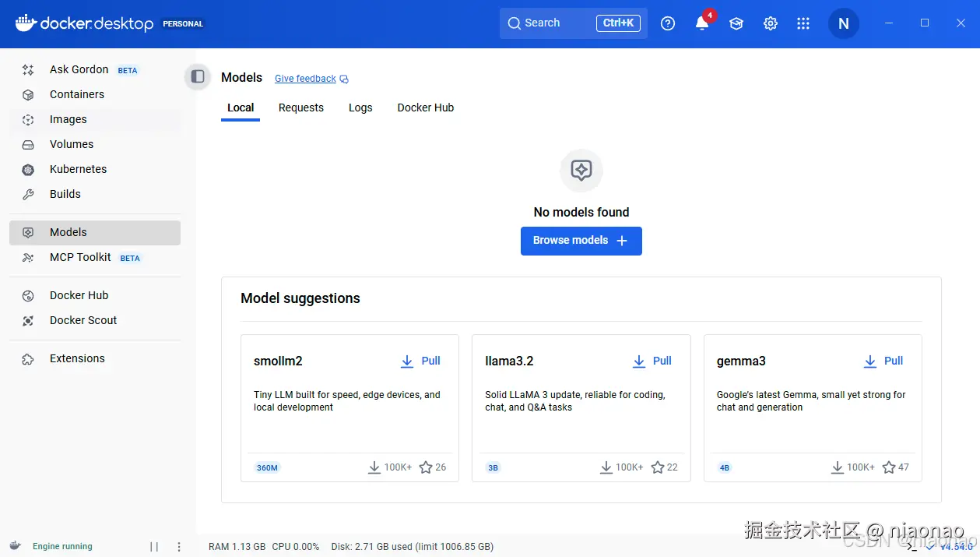Screen dimensions: 980x557
Task: Open Docker Hub from the sidebar
Action: pyautogui.click(x=95, y=295)
